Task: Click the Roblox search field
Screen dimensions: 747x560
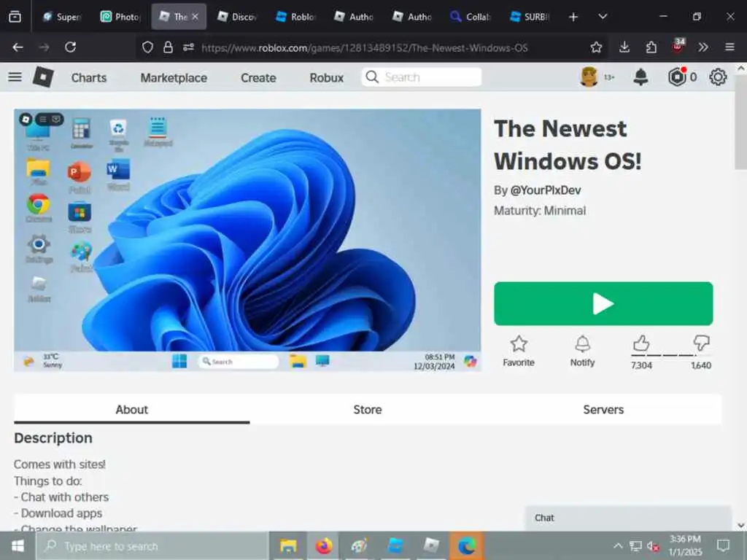Action: point(422,77)
